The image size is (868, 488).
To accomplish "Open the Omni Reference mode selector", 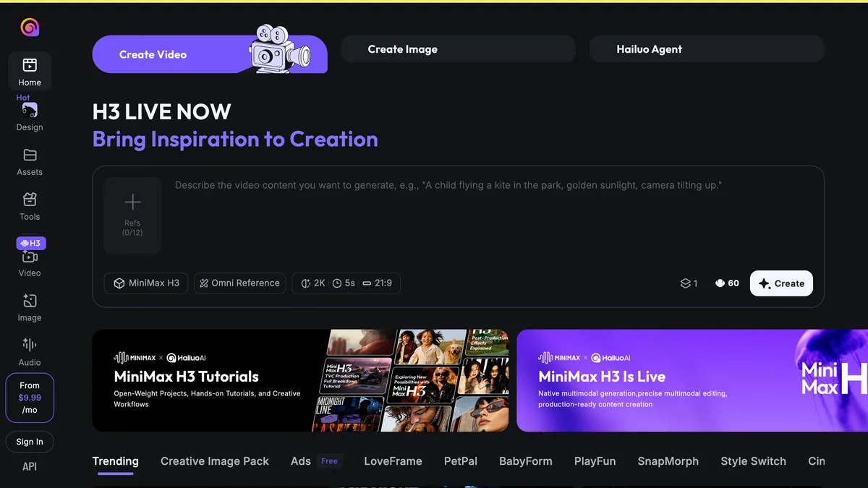I will [239, 283].
